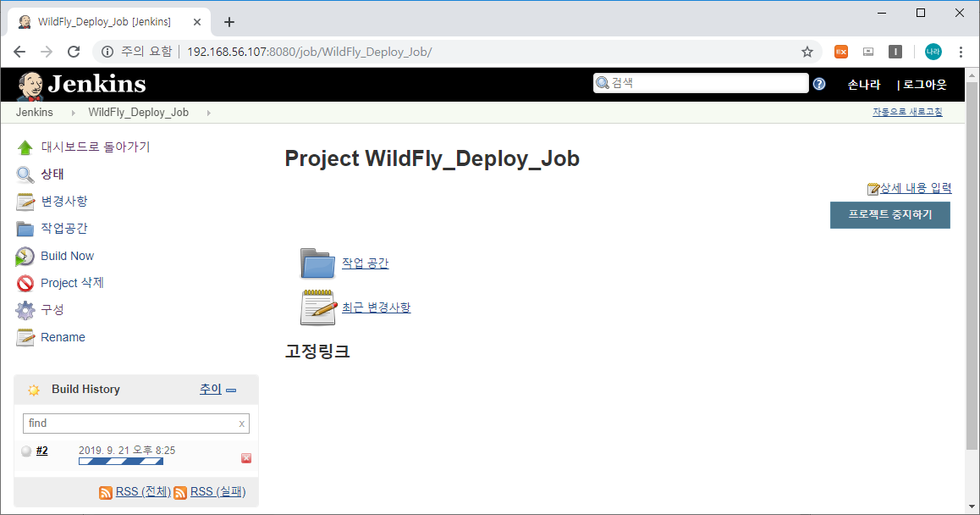Screen dimensions: 980x515
Task: Choose Project 삭제 in the side menu
Action: [72, 283]
